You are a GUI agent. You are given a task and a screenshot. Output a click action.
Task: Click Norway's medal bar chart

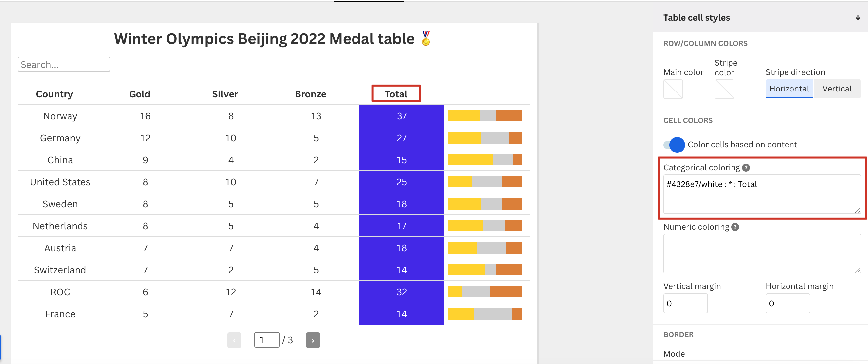[x=485, y=116]
